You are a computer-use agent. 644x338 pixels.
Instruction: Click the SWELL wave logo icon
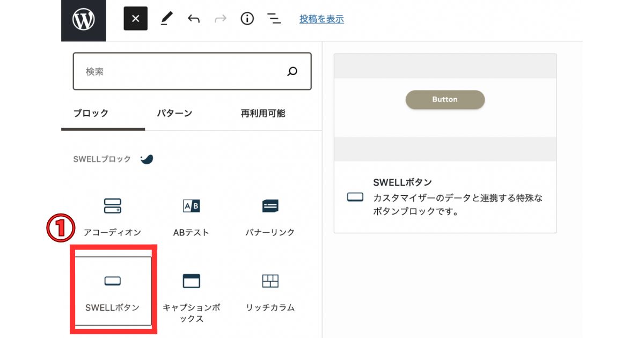coord(147,159)
